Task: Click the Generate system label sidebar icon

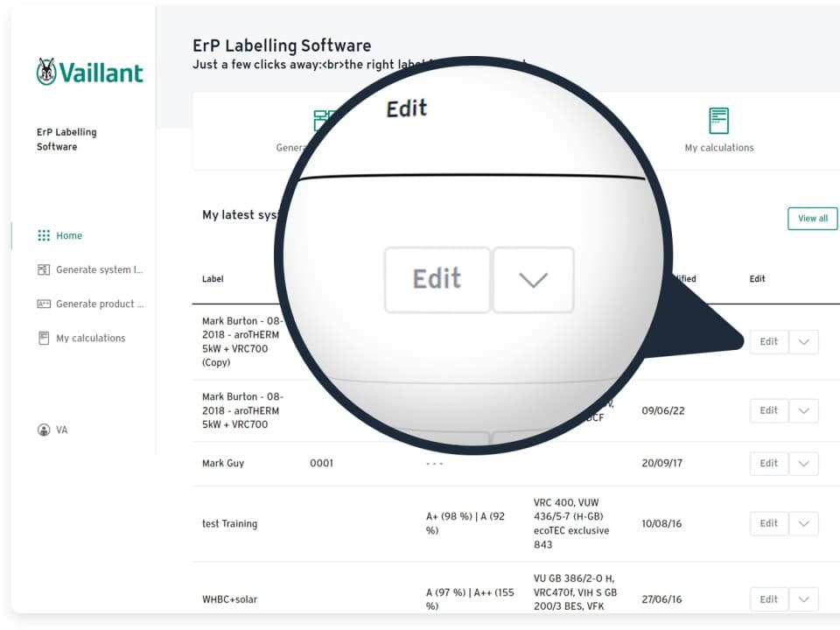Action: pyautogui.click(x=44, y=269)
